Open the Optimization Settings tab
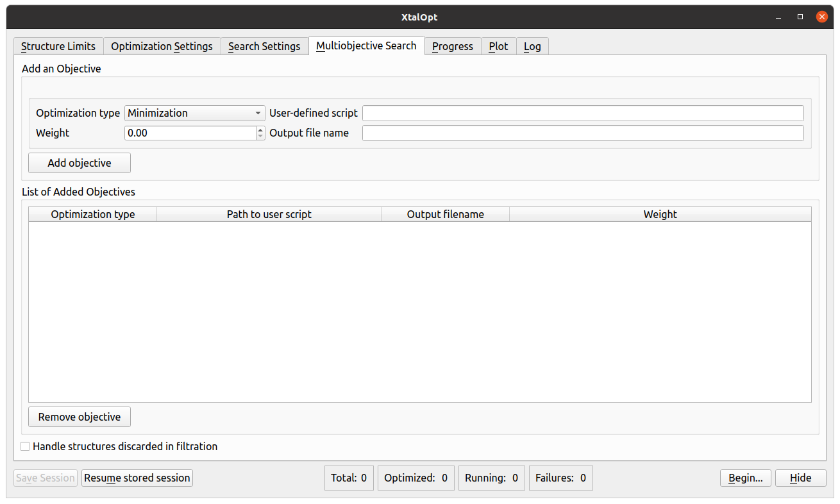Viewport: 840px width, 504px height. point(162,46)
